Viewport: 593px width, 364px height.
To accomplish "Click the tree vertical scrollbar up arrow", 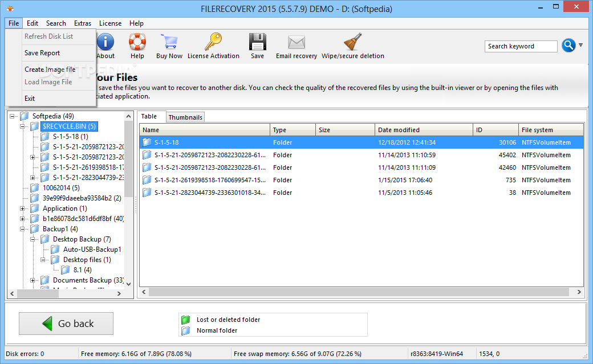I will 129,116.
